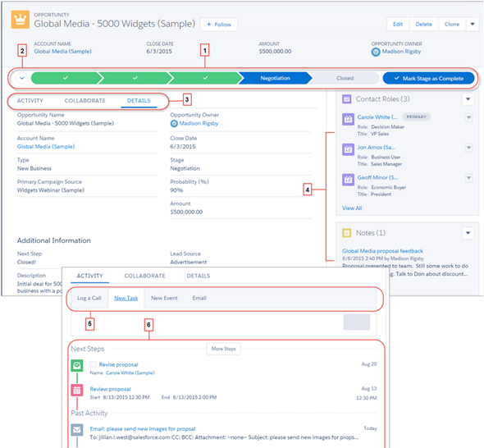Open Carole White (Sample) link under Revise proposal
Image resolution: width=484 pixels, height=448 pixels.
point(130,373)
